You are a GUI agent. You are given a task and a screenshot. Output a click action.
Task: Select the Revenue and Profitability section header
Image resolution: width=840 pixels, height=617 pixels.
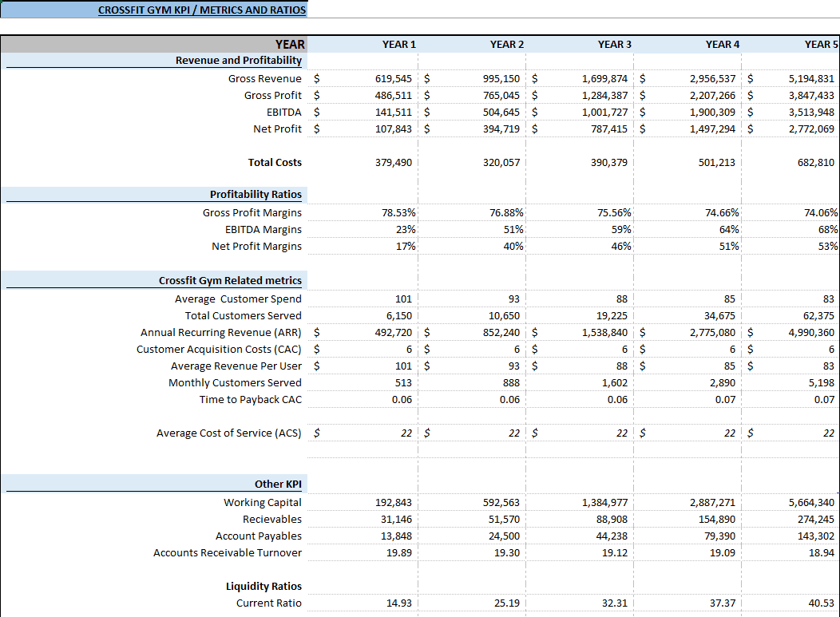pos(239,61)
